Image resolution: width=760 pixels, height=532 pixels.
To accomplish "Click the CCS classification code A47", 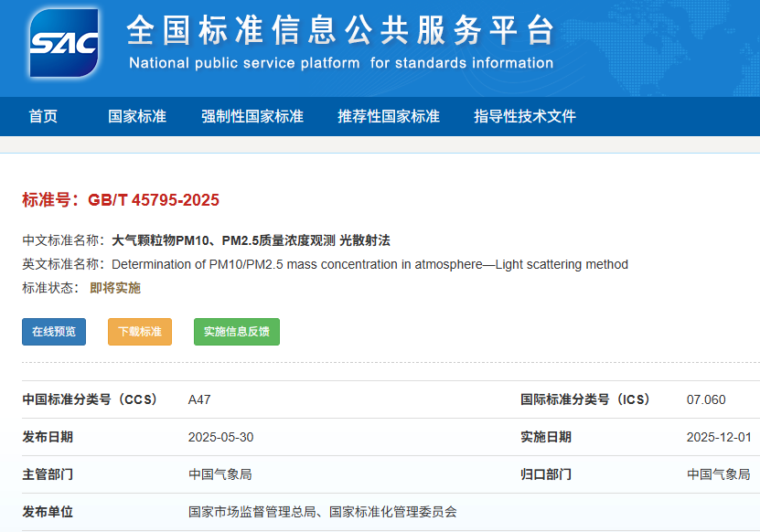I will (x=198, y=399).
